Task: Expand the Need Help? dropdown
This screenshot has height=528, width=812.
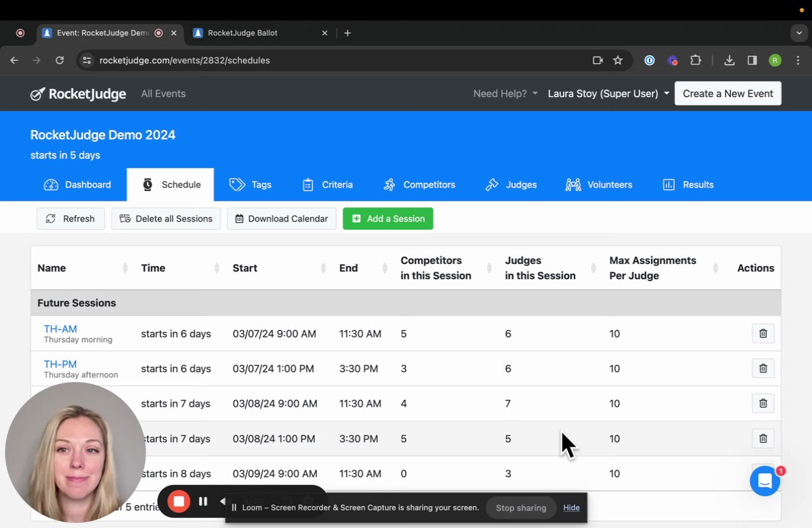Action: pos(505,94)
